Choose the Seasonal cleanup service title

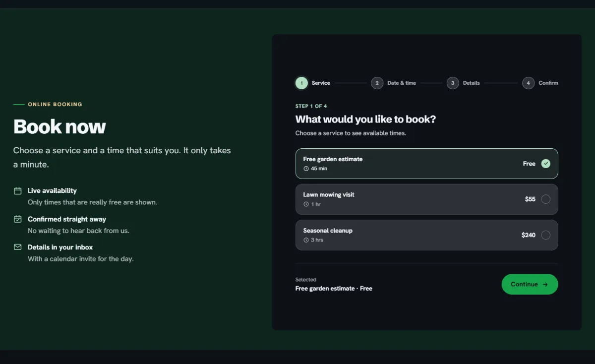click(x=328, y=231)
